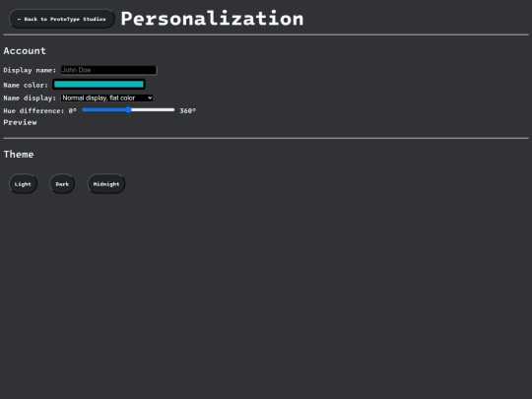Screen dimensions: 532x399
Task: Open the teal Name color picker
Action: point(99,85)
